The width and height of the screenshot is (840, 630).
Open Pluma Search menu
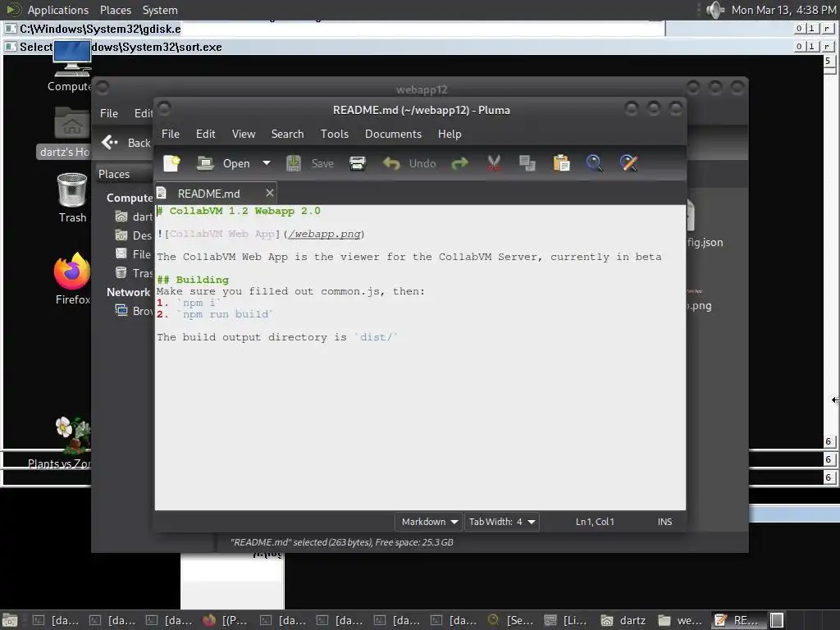[287, 134]
